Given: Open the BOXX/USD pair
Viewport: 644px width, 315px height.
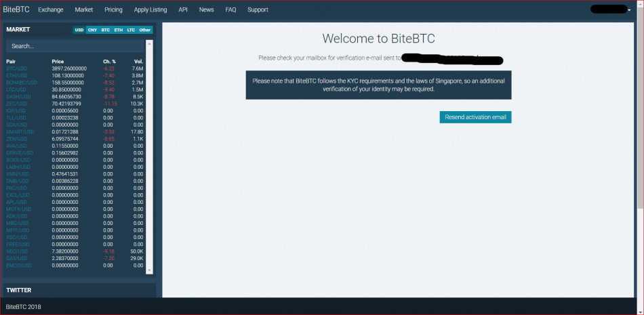Looking at the screenshot, I should tap(18, 160).
